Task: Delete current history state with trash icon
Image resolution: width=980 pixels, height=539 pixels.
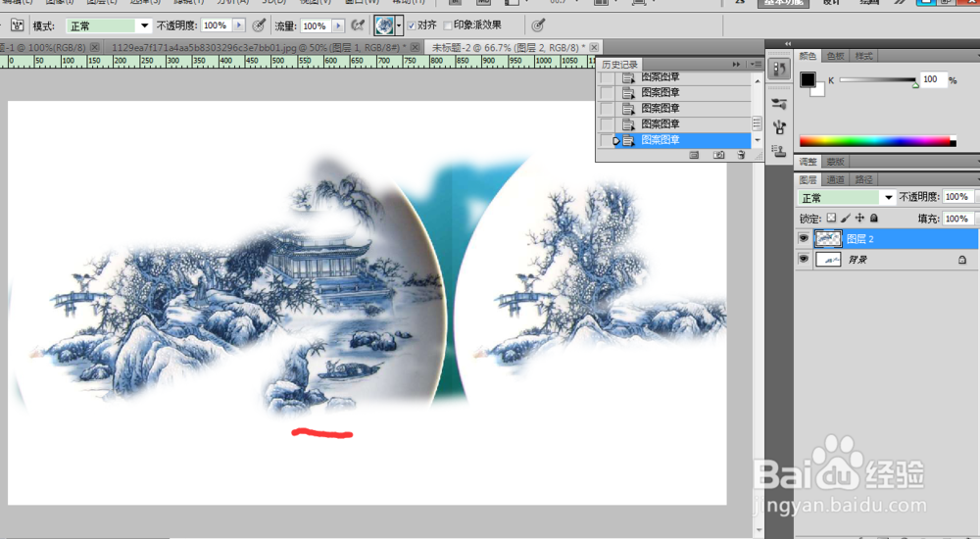Action: [741, 155]
